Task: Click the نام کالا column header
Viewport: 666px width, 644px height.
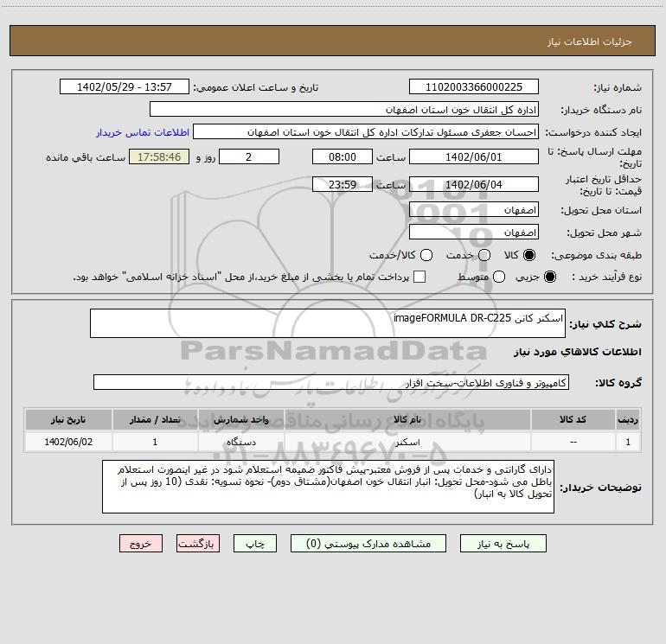Action: [407, 419]
